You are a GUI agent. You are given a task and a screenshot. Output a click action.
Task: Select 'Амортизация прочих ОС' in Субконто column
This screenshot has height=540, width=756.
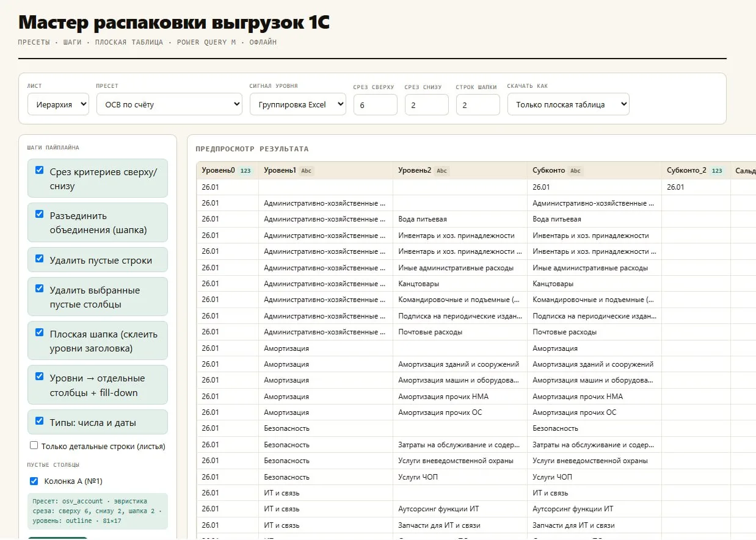tap(595, 412)
